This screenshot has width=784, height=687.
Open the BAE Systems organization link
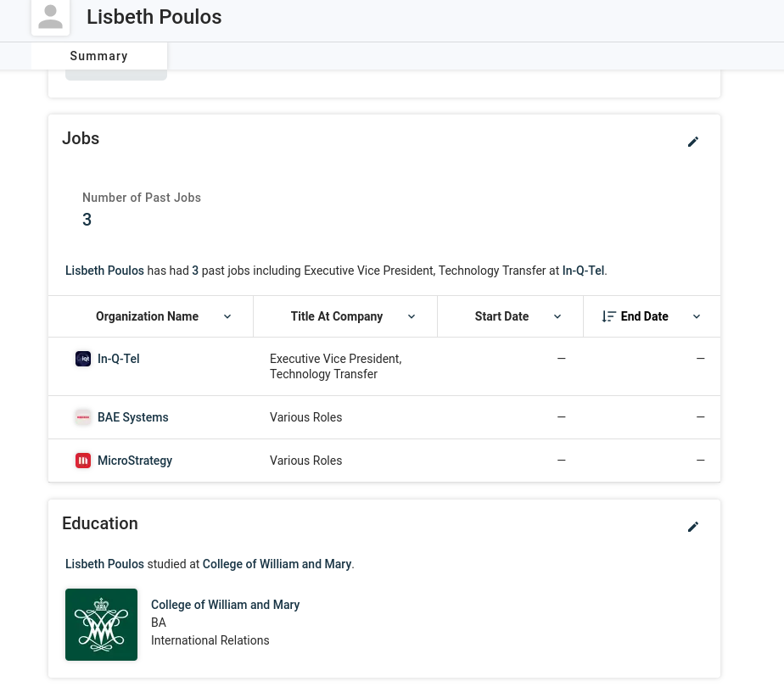tap(133, 417)
